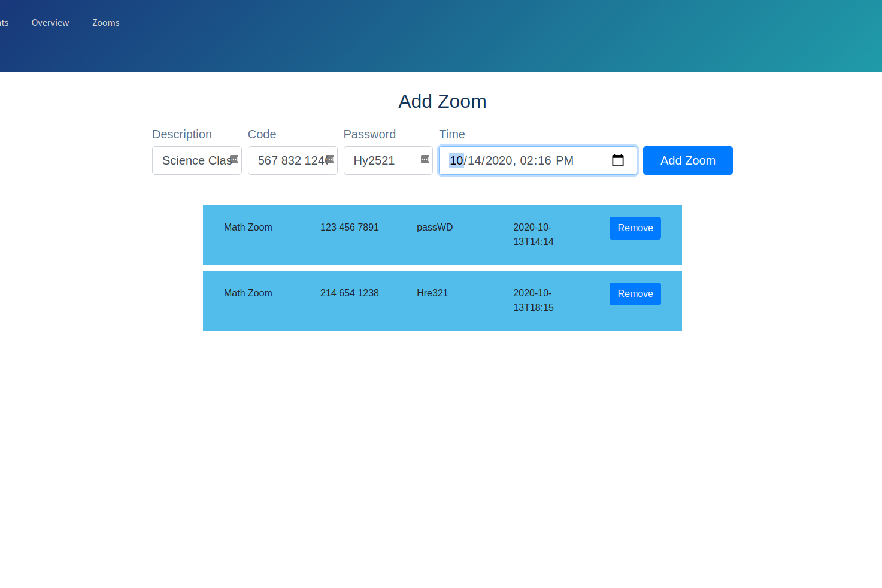The image size is (882, 588).
Task: Focus the Password input showing Hy2521
Action: tap(388, 160)
